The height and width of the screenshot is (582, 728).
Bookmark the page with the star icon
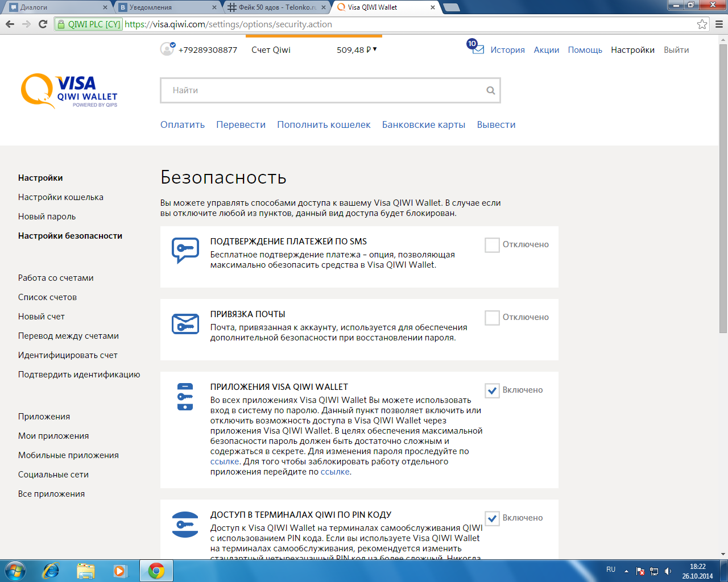[702, 24]
